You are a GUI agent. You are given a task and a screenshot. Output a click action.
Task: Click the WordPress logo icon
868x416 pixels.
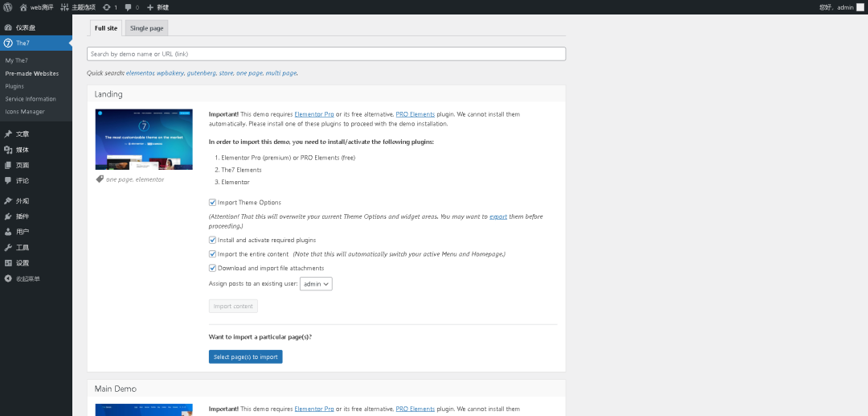coord(7,7)
